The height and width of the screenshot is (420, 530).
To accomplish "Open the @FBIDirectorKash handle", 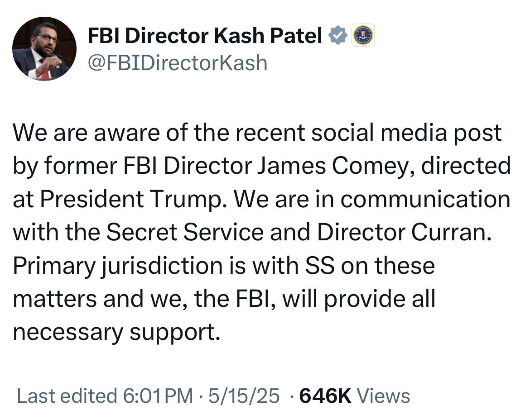I will coord(178,63).
